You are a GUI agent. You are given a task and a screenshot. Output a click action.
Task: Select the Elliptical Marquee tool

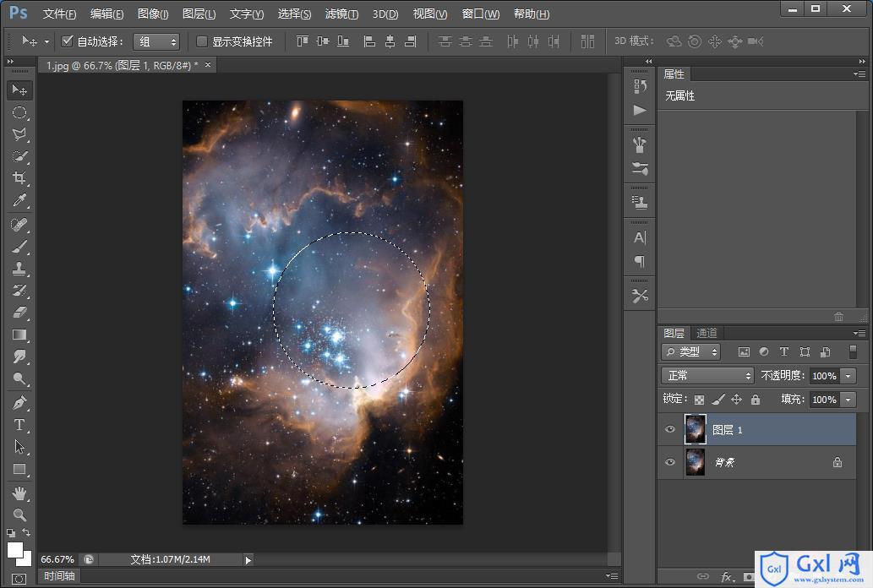point(19,112)
